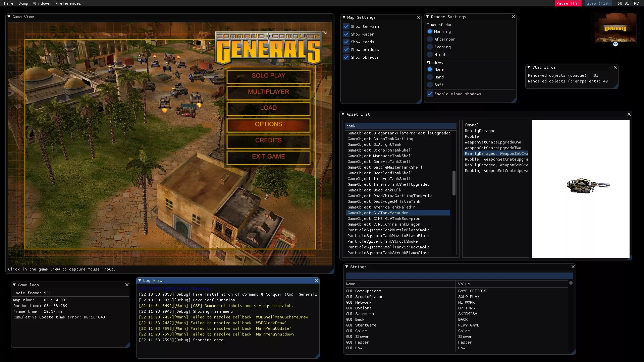644x362 pixels.
Task: Click the tank model in asset preview
Action: point(588,185)
